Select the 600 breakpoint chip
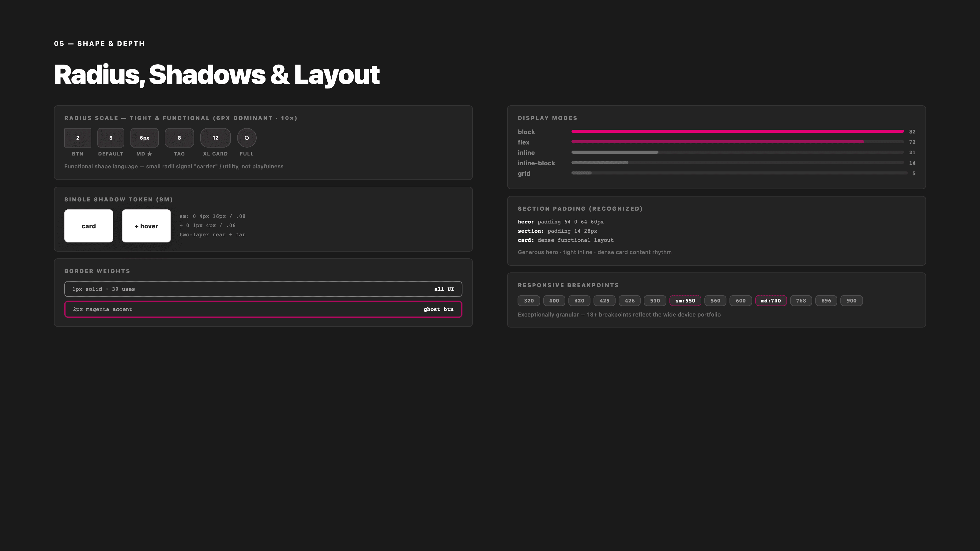This screenshot has width=980, height=551. pyautogui.click(x=741, y=301)
